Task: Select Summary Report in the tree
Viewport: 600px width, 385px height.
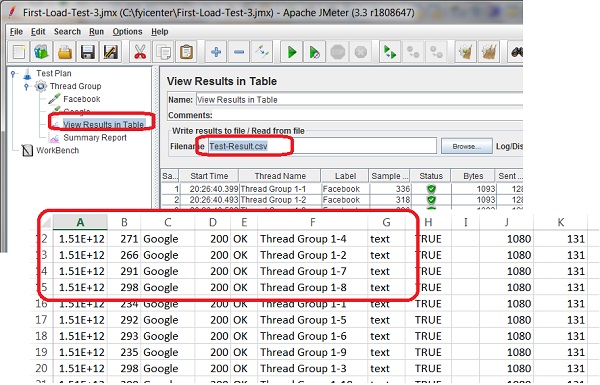Action: point(95,137)
